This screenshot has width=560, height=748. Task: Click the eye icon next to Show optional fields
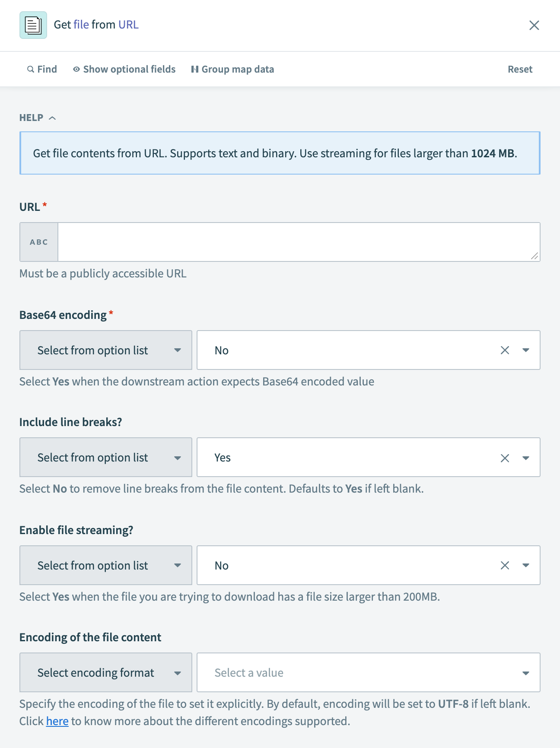tap(76, 69)
